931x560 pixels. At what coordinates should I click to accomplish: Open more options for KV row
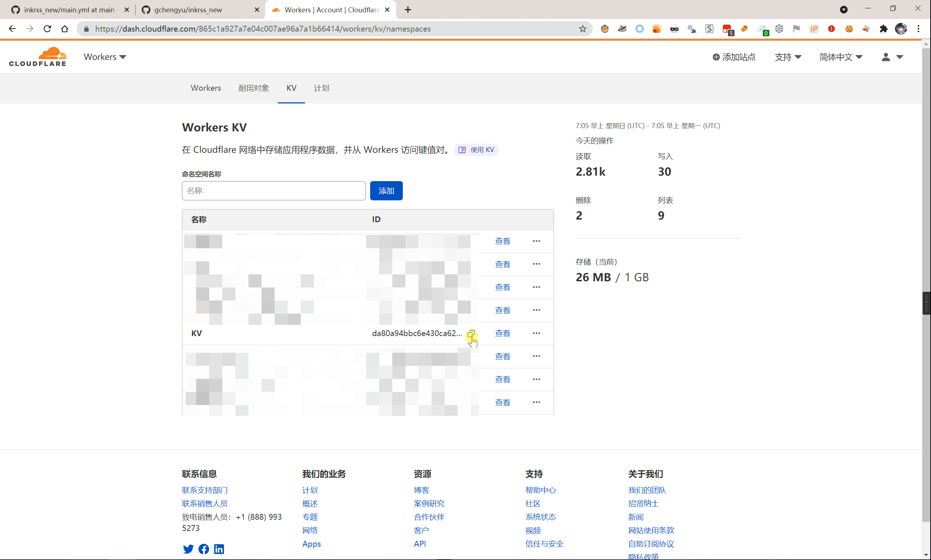[x=536, y=333]
